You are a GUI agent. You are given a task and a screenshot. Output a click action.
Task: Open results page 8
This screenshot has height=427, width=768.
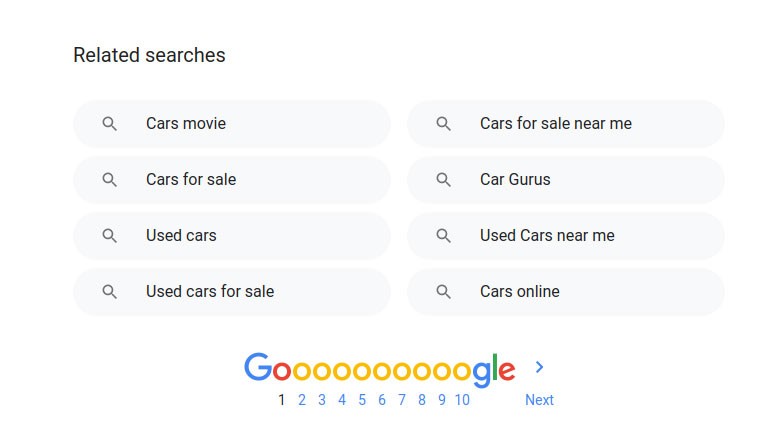(422, 400)
